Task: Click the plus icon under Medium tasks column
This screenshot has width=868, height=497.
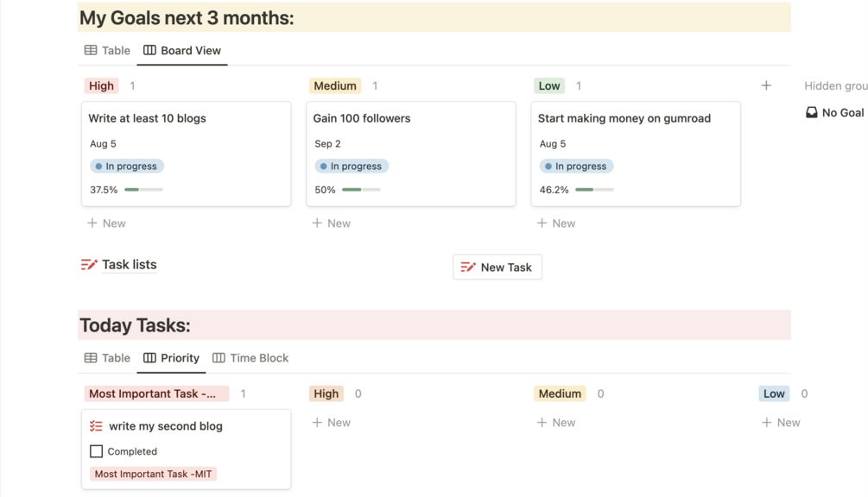Action: [542, 423]
